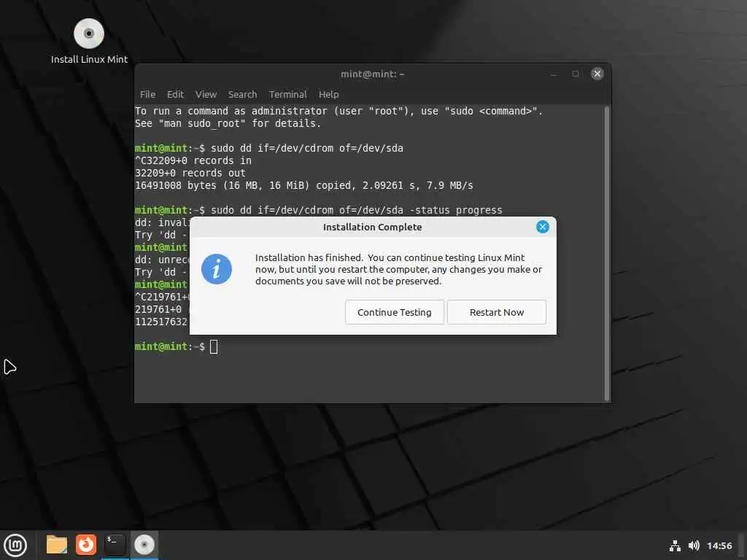
Task: Open the terminal Edit menu
Action: pos(175,94)
